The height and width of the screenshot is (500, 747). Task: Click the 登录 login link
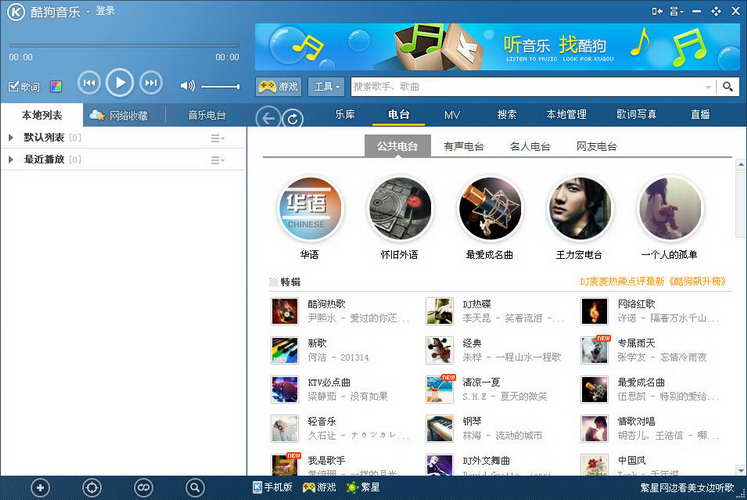coord(105,10)
